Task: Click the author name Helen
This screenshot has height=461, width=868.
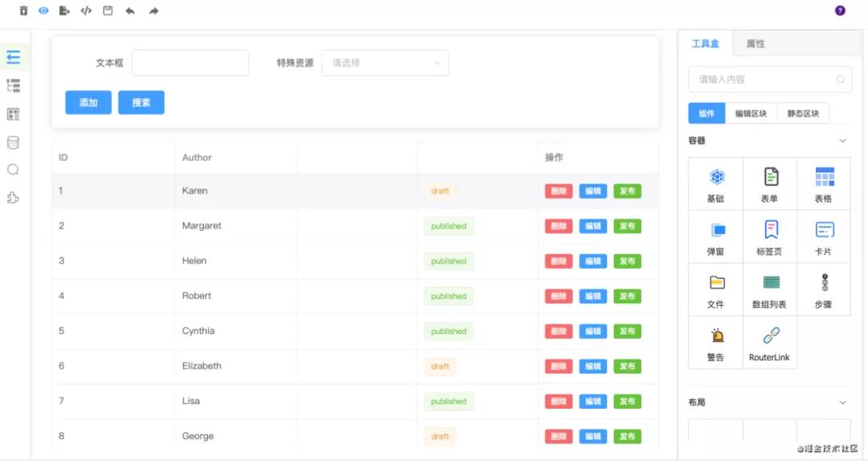Action: (x=194, y=261)
